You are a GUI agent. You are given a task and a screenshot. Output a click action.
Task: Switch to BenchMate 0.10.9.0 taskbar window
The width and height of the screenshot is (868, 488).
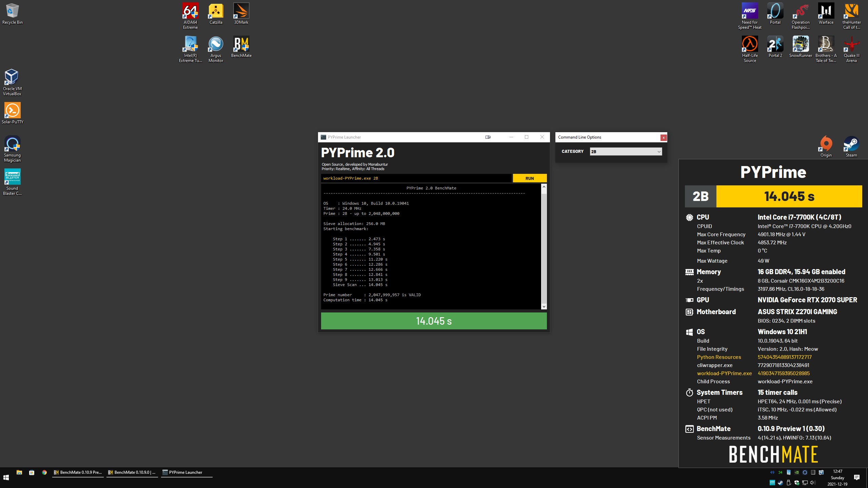(132, 472)
